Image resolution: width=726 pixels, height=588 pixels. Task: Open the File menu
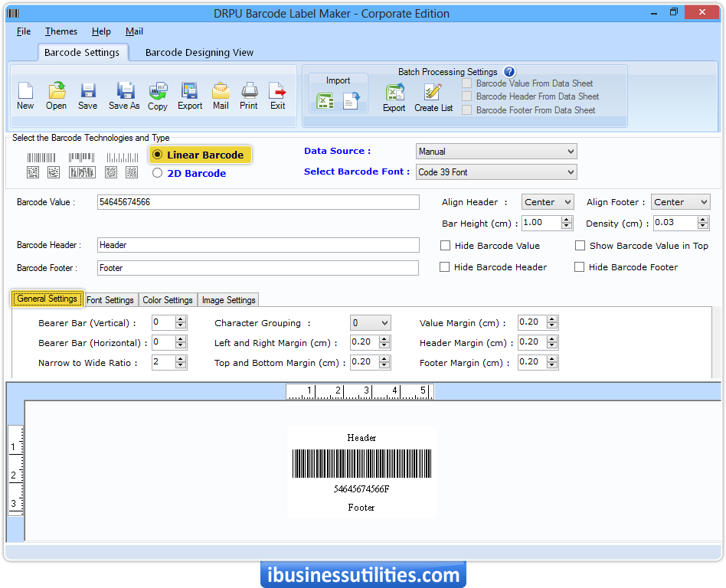coord(24,31)
